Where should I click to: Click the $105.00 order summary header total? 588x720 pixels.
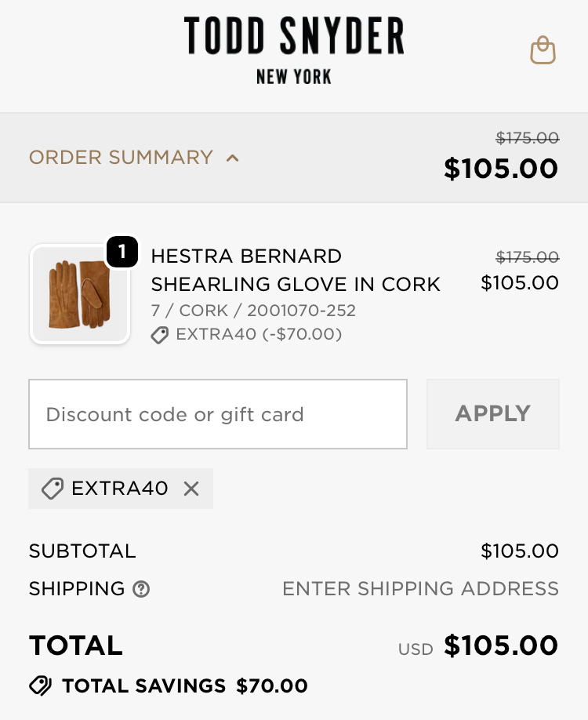501,169
